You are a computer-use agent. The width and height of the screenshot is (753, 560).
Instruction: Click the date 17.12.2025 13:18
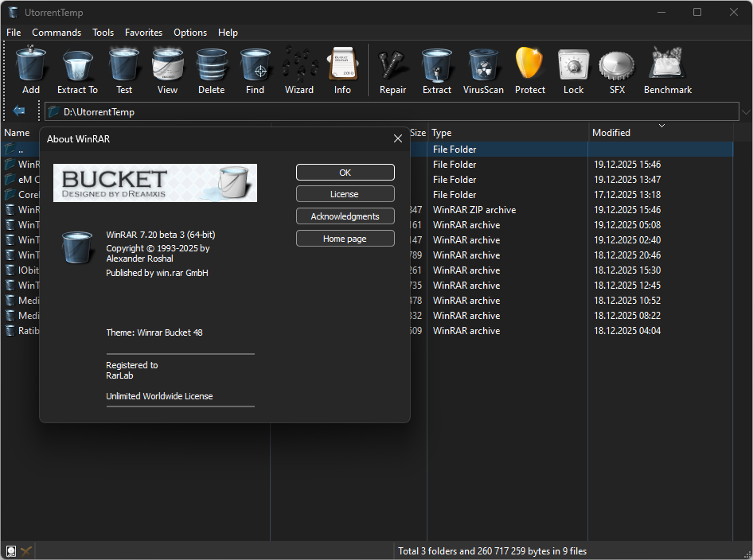tap(627, 194)
